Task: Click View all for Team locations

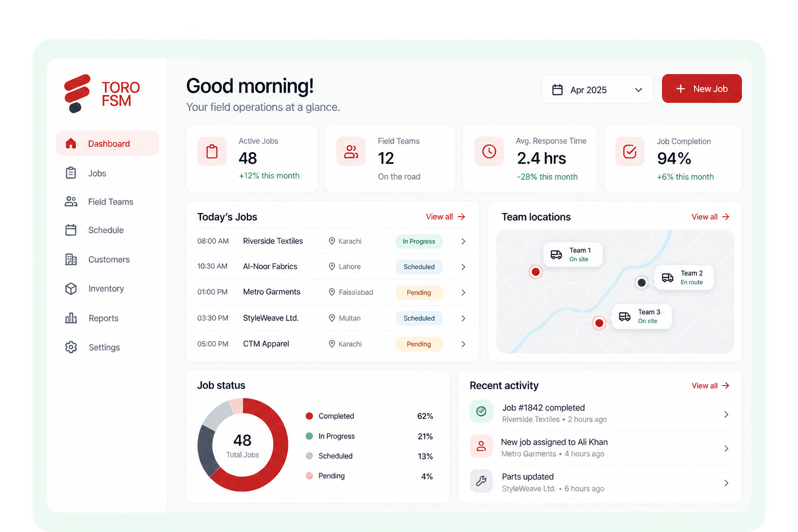Action: tap(710, 217)
